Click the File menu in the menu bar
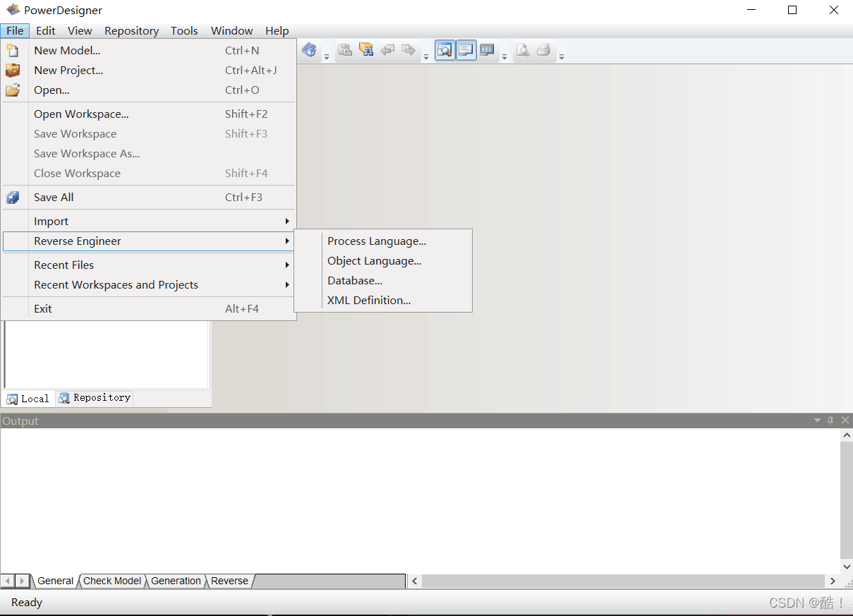 15,30
